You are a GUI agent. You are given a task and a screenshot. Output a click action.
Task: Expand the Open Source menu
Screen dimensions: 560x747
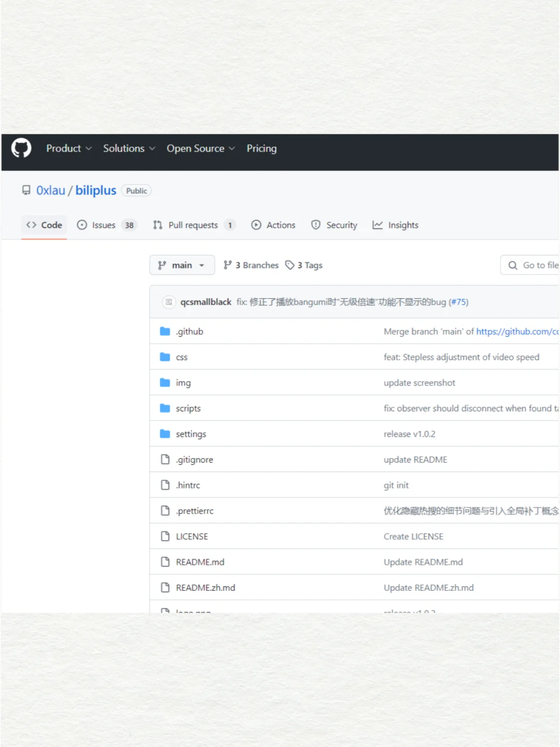pos(201,148)
